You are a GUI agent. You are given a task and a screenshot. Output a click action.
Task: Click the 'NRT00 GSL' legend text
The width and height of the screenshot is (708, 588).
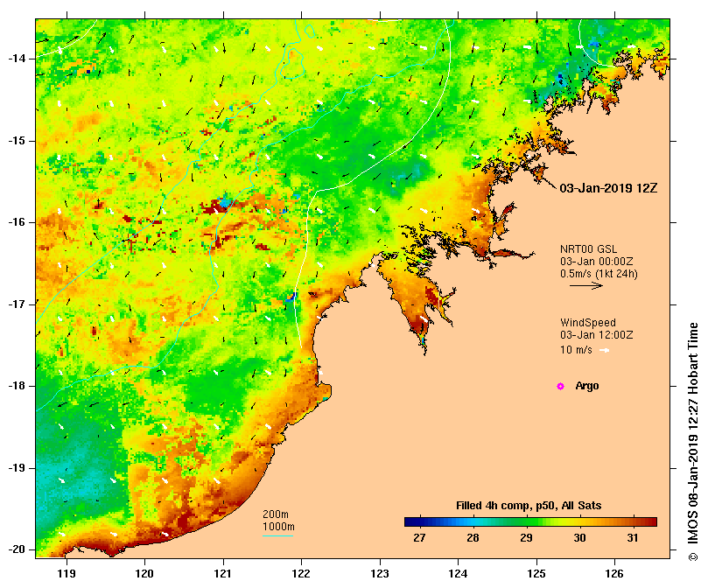pyautogui.click(x=588, y=249)
